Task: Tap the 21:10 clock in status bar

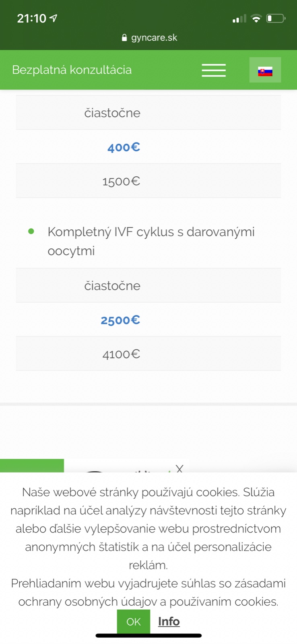Action: click(x=31, y=19)
